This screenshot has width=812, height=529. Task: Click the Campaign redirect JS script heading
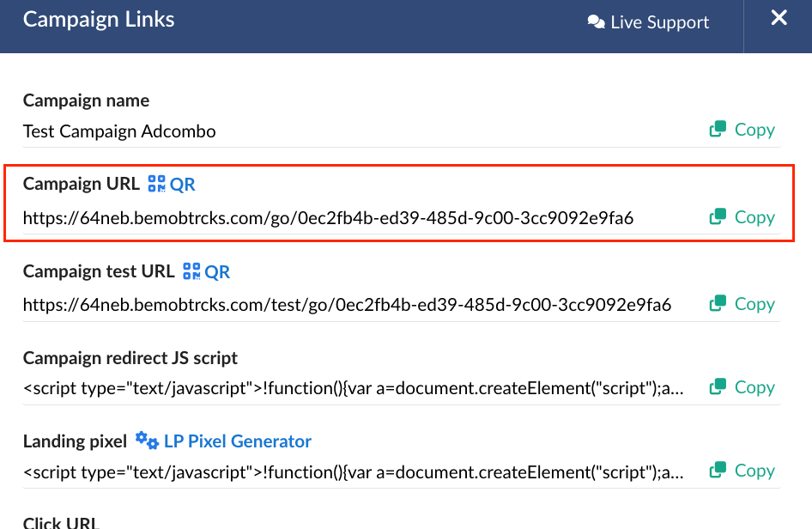pyautogui.click(x=130, y=358)
